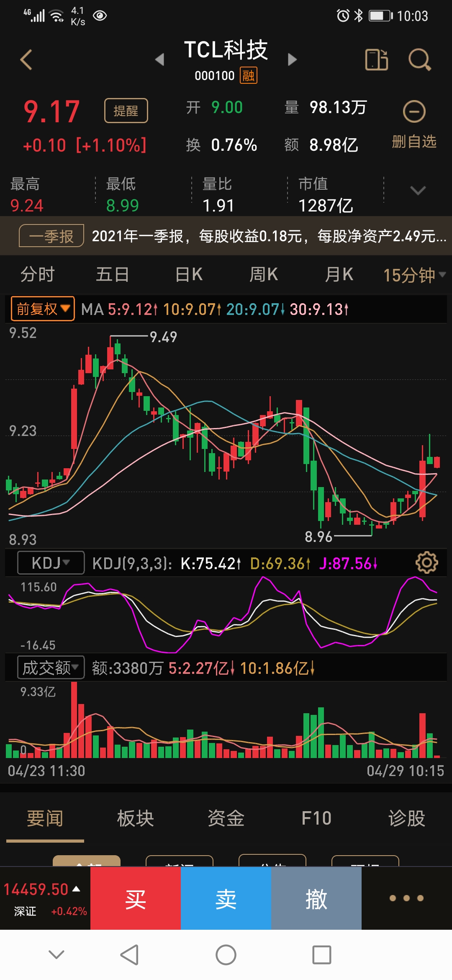Viewport: 452px width, 980px height.
Task: Tap the 融 margin trading badge
Action: 249,76
